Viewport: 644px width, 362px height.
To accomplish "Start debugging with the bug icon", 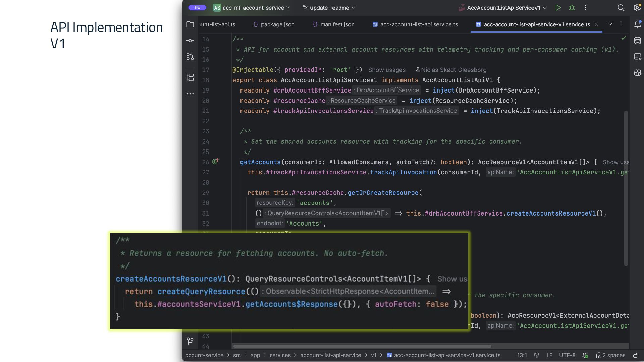I will [572, 8].
